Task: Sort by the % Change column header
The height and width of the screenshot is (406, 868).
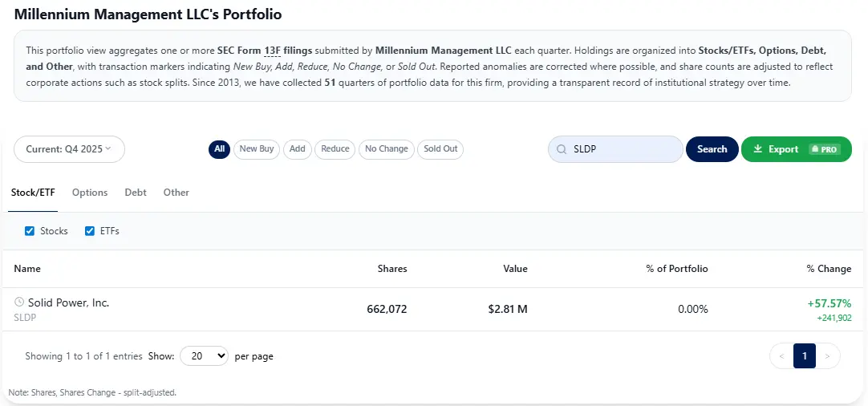Action: pos(829,269)
